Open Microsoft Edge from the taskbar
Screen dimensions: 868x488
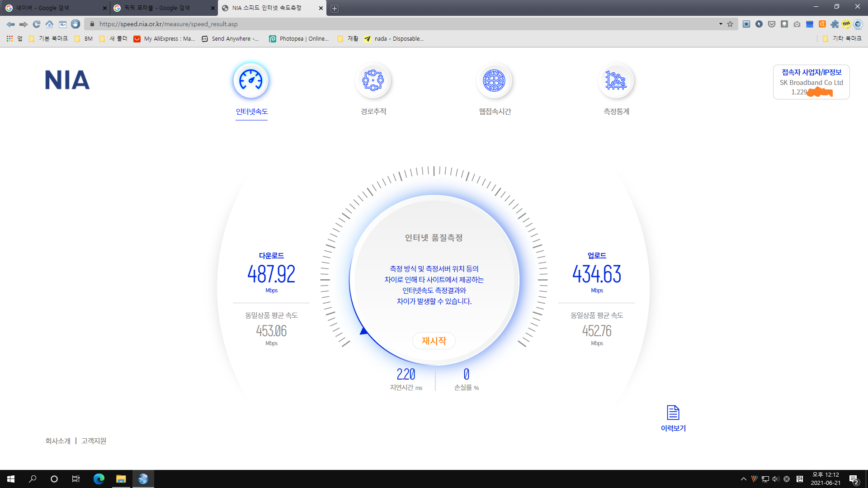[99, 479]
